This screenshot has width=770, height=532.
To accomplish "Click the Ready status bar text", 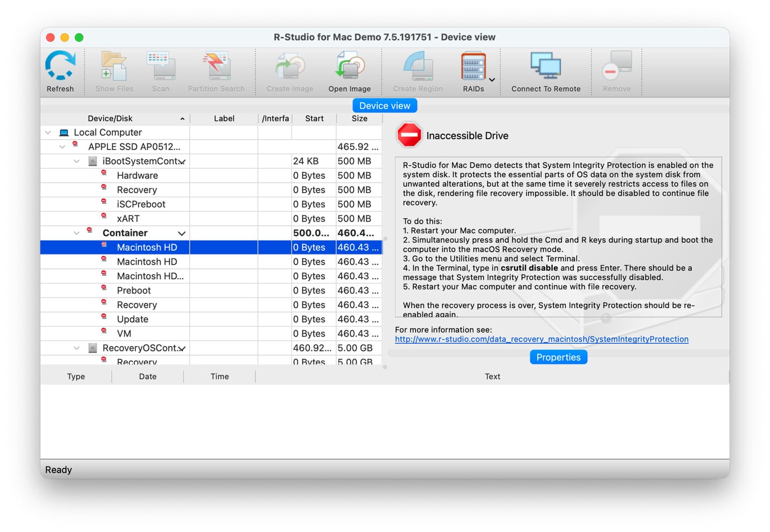I will [59, 470].
